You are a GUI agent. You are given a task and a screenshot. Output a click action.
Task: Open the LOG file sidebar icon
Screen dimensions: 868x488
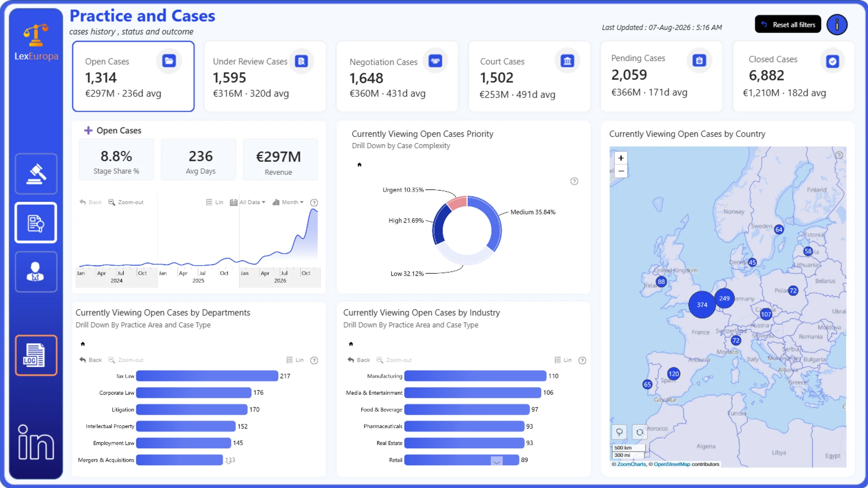[36, 355]
